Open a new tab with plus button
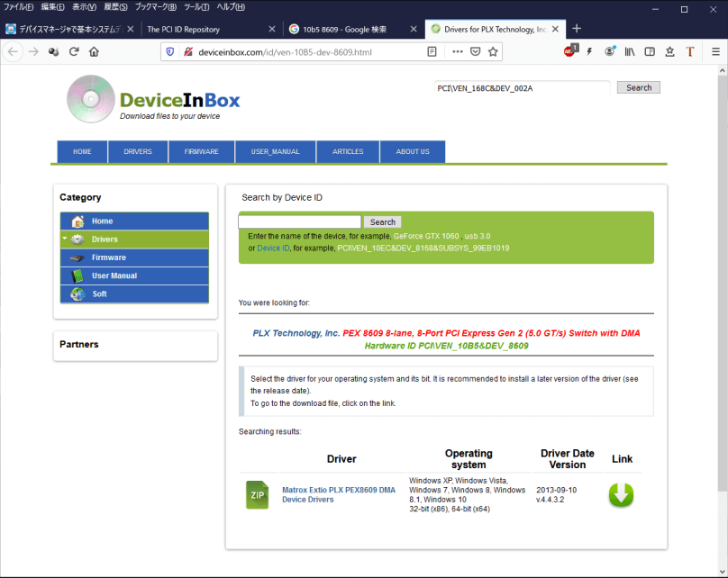 [x=577, y=29]
